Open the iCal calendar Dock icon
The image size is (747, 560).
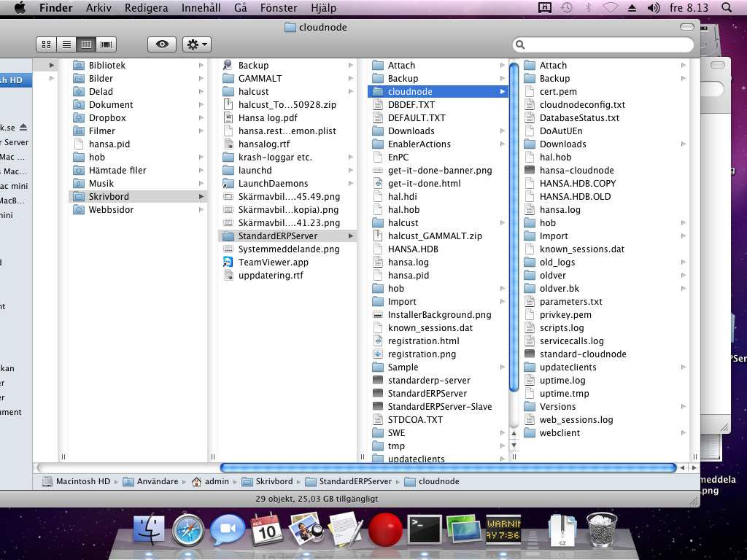267,529
